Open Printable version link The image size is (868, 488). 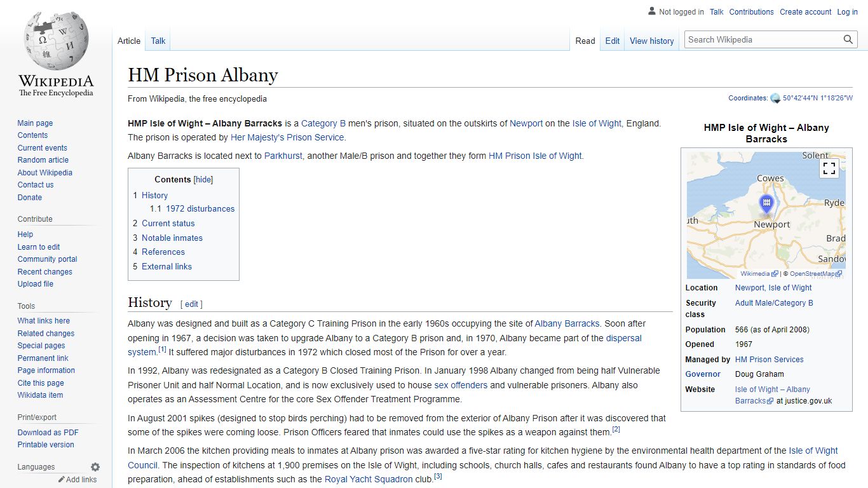(x=46, y=445)
